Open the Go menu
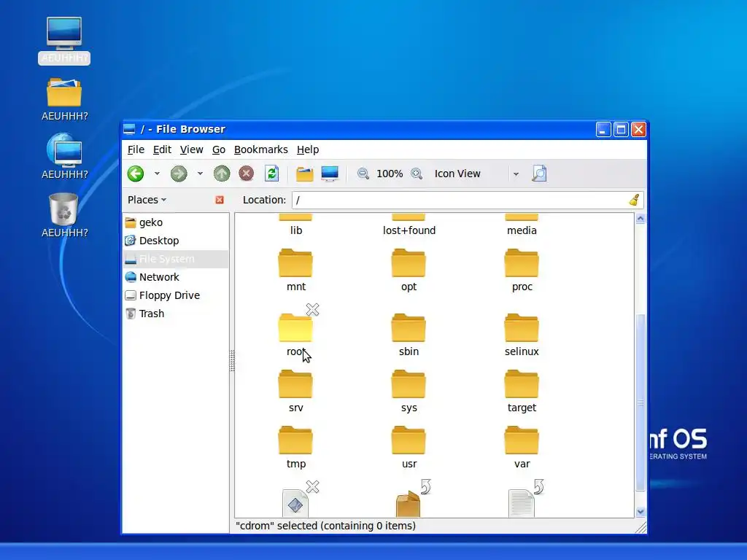Viewport: 747px width, 560px height. pyautogui.click(x=219, y=149)
